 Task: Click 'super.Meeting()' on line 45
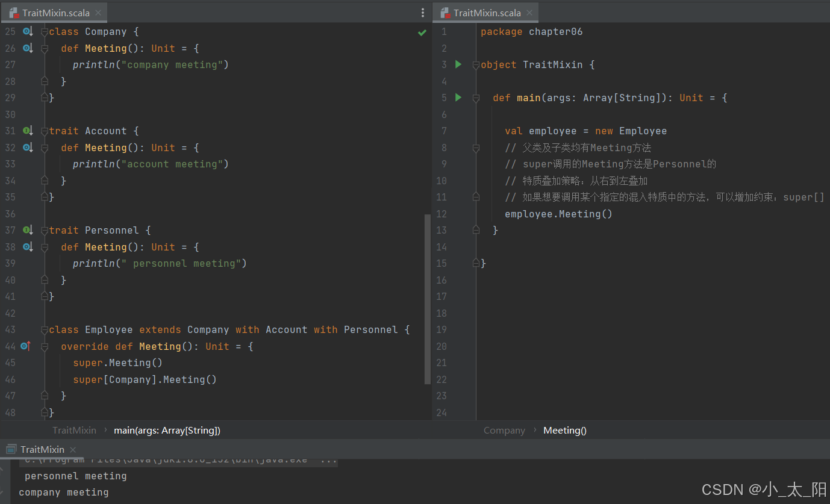point(117,362)
